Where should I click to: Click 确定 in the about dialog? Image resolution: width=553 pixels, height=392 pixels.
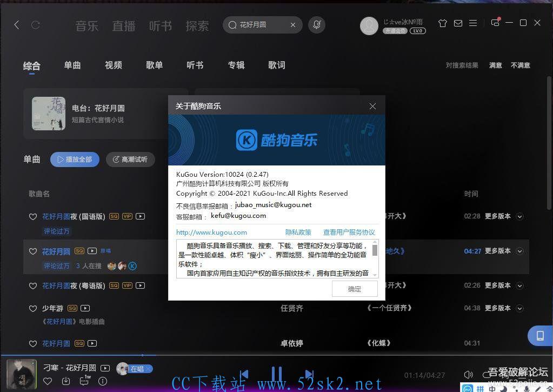355,289
